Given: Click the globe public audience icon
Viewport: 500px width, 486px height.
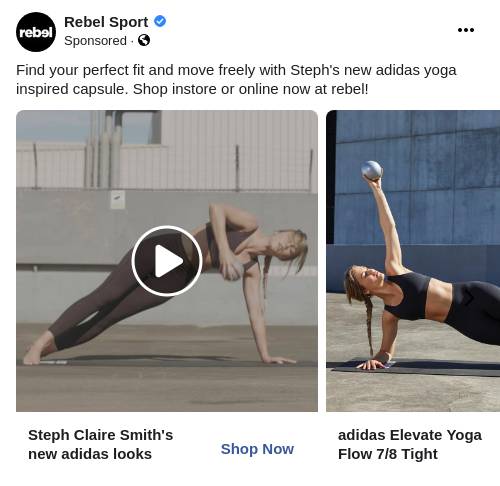Looking at the screenshot, I should pyautogui.click(x=144, y=40).
